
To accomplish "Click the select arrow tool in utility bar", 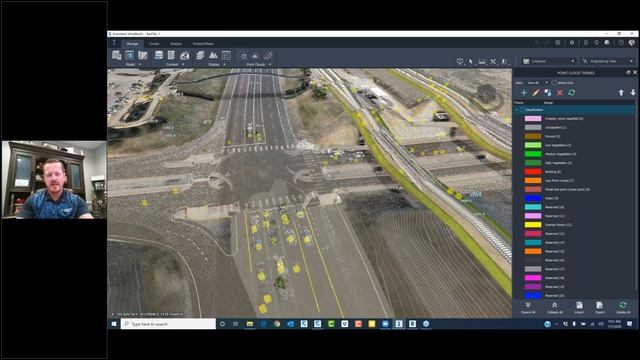I will pyautogui.click(x=471, y=61).
